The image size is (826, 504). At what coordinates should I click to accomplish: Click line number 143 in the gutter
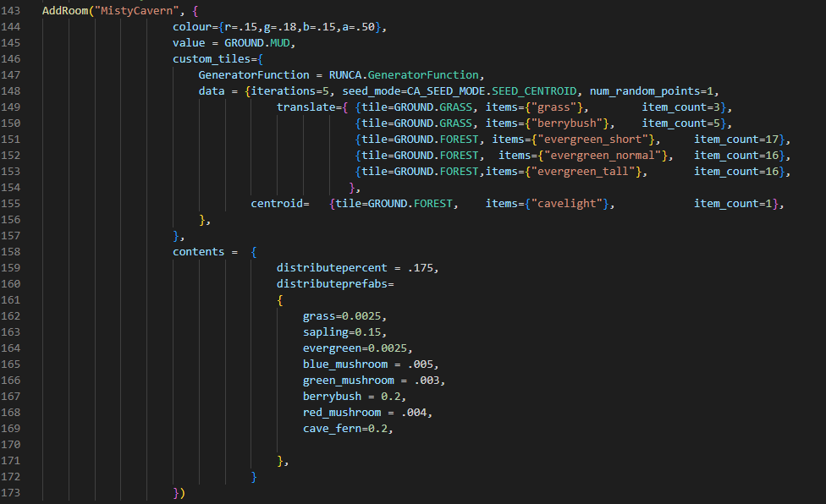[13, 11]
